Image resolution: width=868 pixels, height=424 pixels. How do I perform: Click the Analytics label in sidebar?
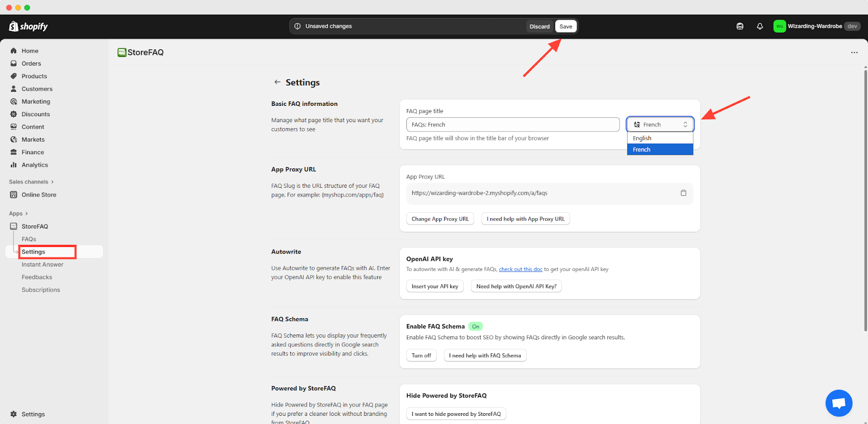pyautogui.click(x=35, y=164)
